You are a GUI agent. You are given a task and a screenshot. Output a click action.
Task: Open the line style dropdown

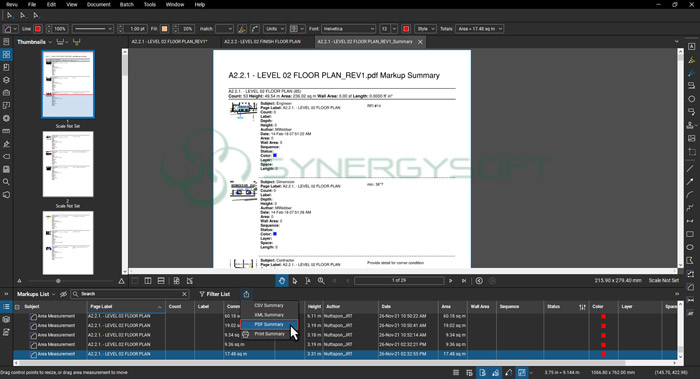pos(93,29)
